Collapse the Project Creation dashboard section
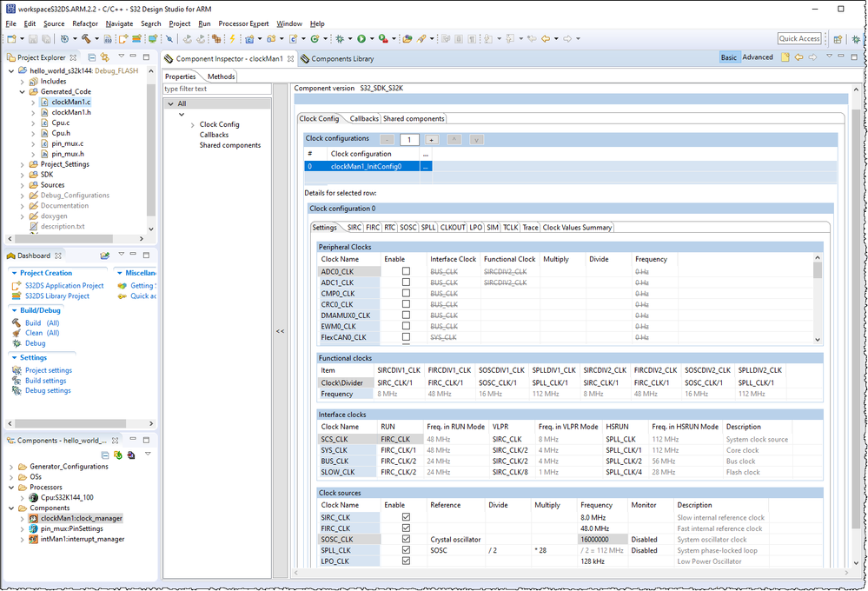Viewport: 868px width, 591px height. [15, 273]
